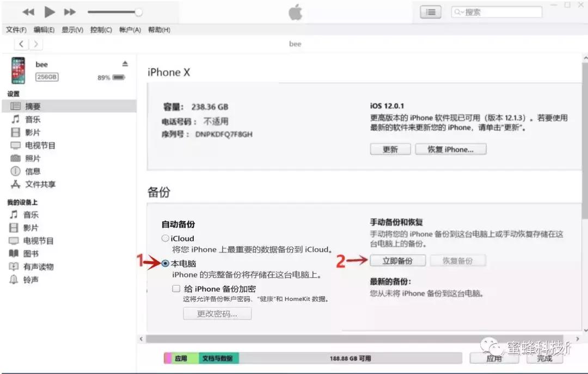Viewport: 588px width, 374px height.
Task: Click the back chevron below the toolbar
Action: [21, 44]
